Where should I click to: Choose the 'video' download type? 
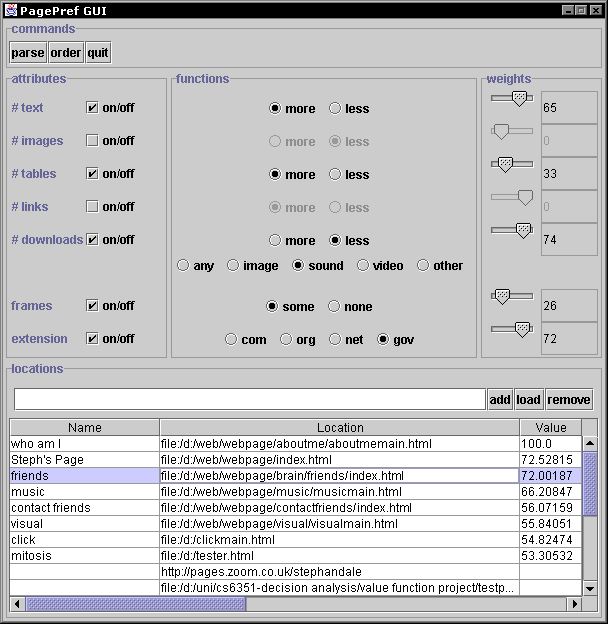(x=362, y=265)
